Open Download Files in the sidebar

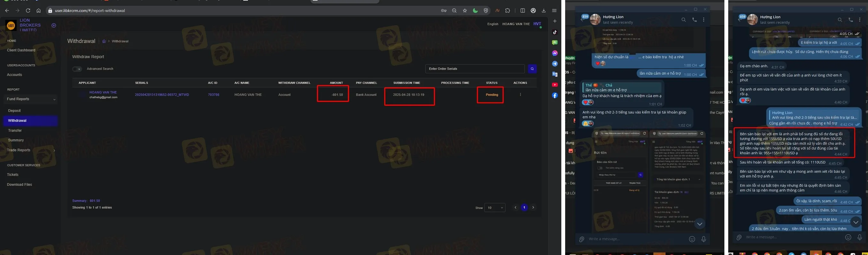point(19,185)
